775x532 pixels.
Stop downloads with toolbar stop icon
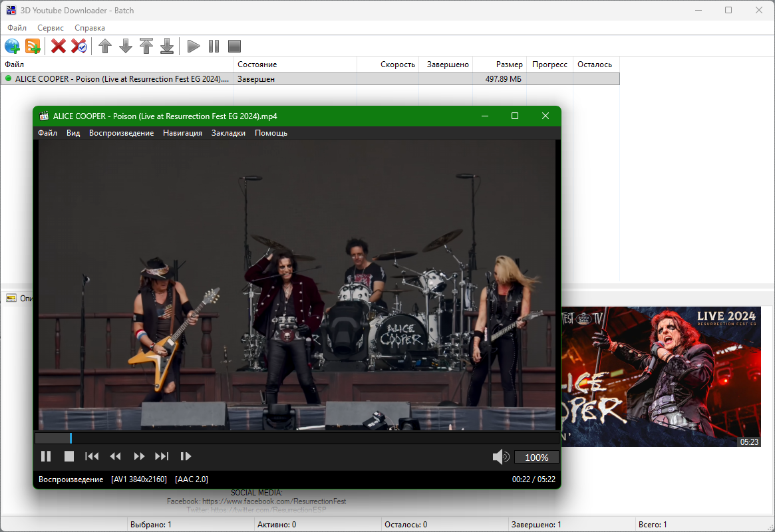coord(234,47)
